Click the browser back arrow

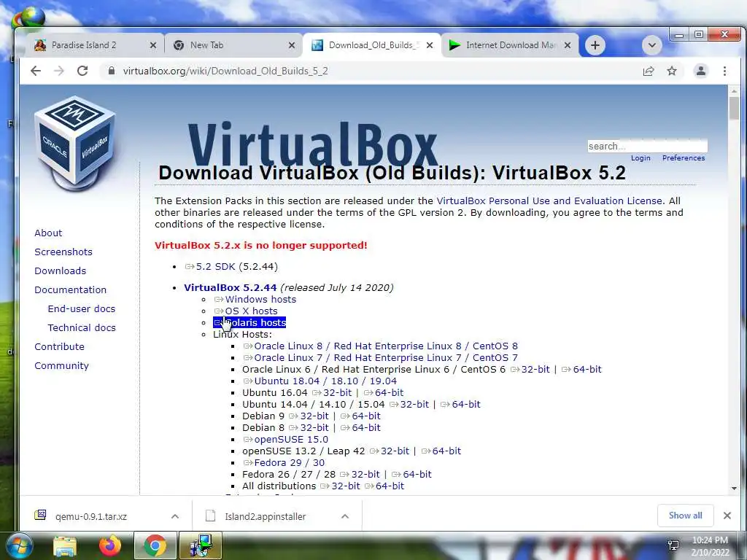[x=36, y=71]
